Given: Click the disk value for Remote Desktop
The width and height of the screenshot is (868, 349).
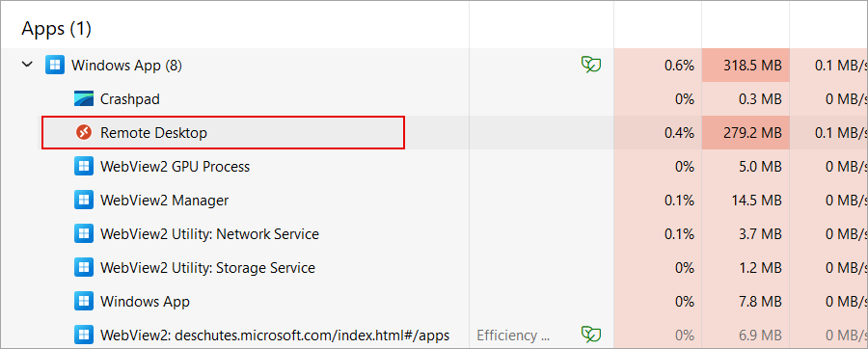Looking at the screenshot, I should click(x=841, y=133).
